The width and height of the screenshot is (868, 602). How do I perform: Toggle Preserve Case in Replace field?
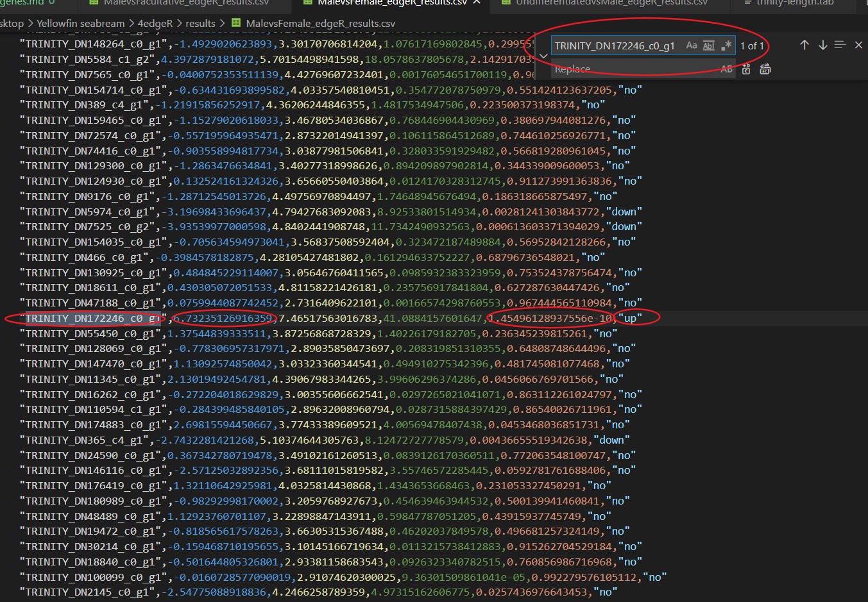(726, 69)
